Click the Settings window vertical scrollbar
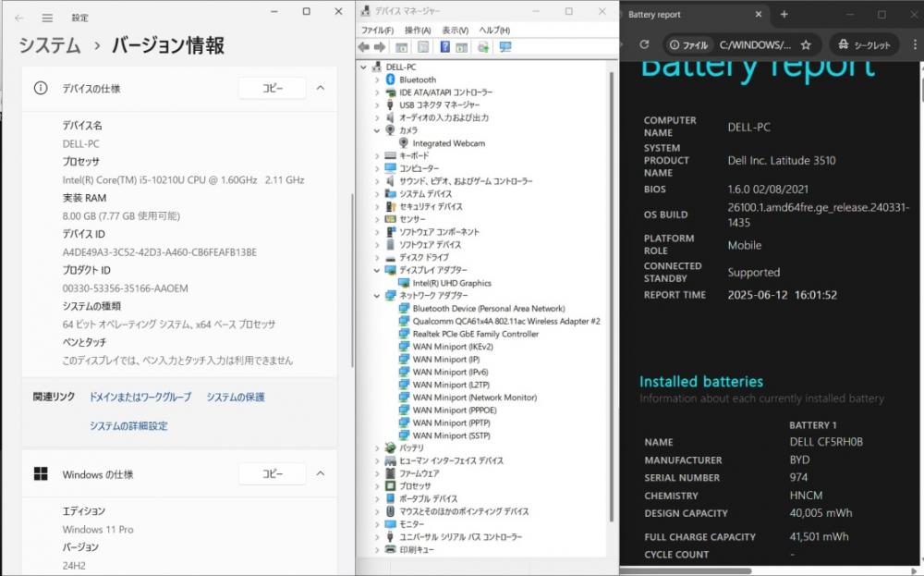The width and height of the screenshot is (924, 576). 352,280
